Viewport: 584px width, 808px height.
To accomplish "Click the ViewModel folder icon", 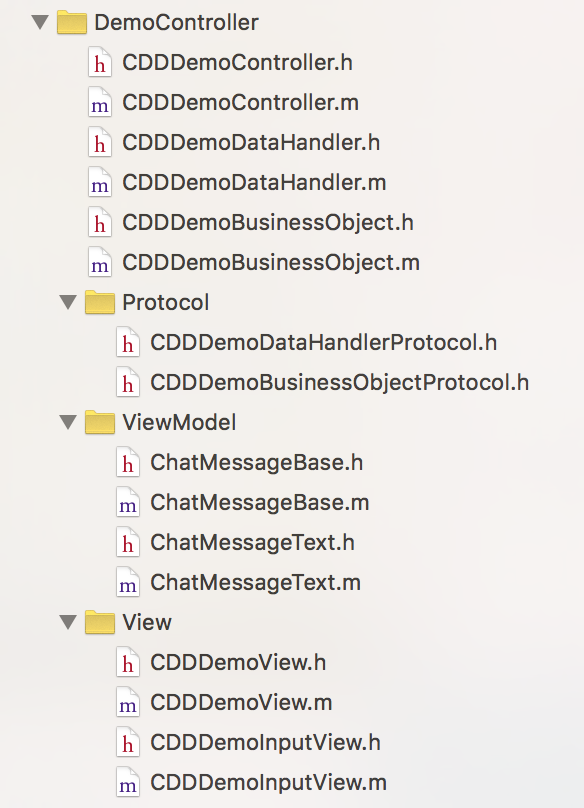I will click(99, 422).
